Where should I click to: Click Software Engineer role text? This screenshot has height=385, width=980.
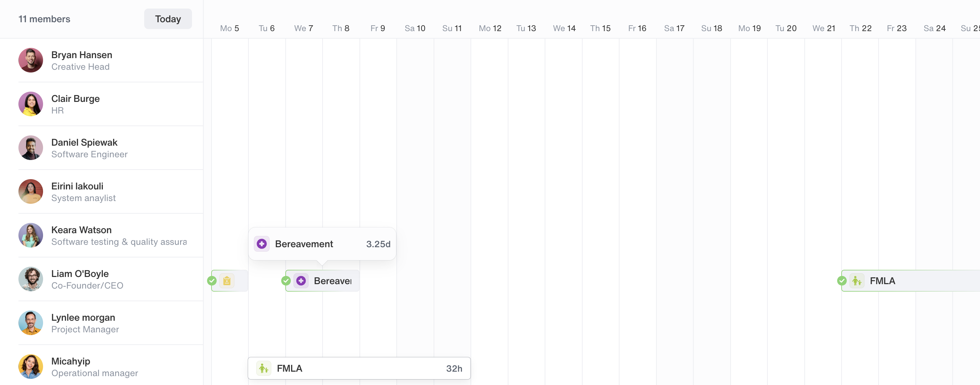[x=90, y=154]
